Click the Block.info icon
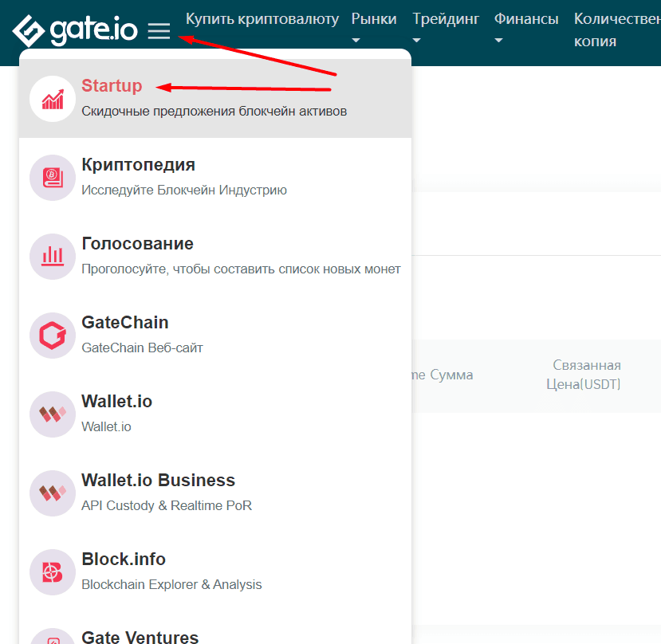Image resolution: width=661 pixels, height=644 pixels. [x=53, y=572]
